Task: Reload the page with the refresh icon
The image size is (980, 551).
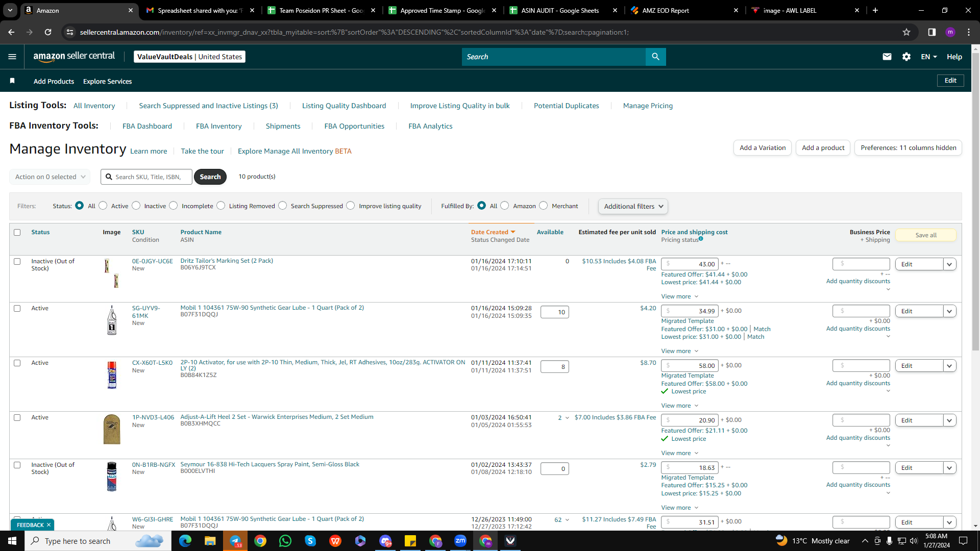Action: pyautogui.click(x=48, y=32)
